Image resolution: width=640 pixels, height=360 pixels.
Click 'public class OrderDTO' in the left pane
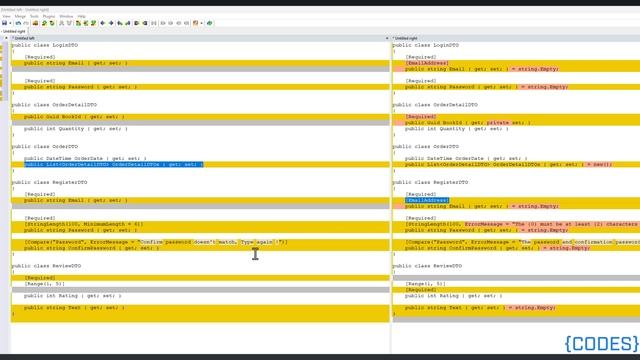tap(45, 147)
